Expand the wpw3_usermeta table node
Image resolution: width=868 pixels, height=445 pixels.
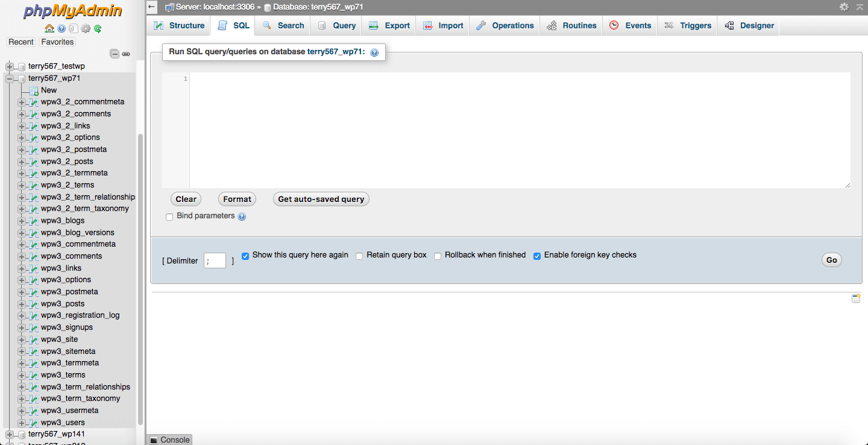[x=22, y=411]
